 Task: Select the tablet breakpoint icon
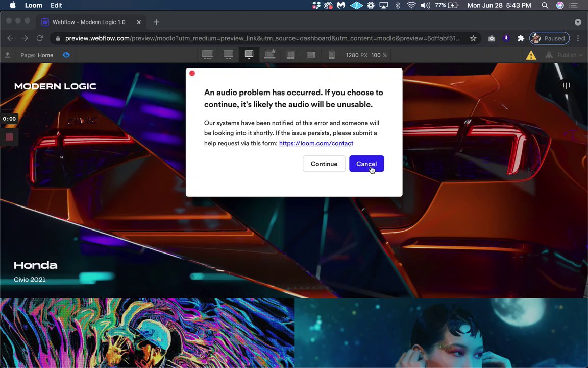click(290, 55)
